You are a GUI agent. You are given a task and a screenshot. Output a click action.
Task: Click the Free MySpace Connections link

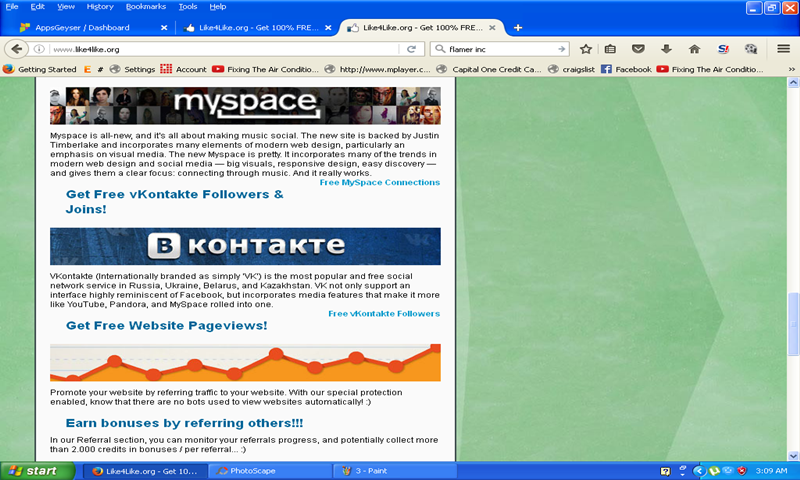tap(379, 182)
